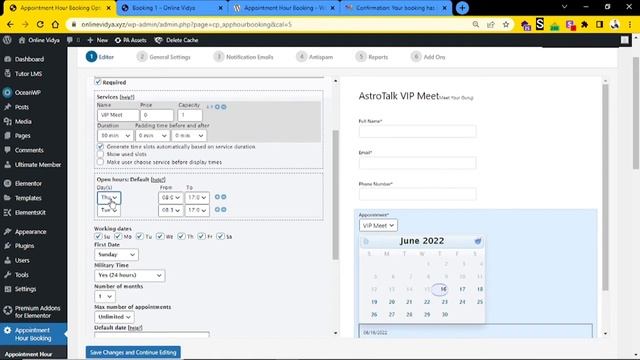
Task: Open the Duration 60 min dropdown
Action: [115, 135]
